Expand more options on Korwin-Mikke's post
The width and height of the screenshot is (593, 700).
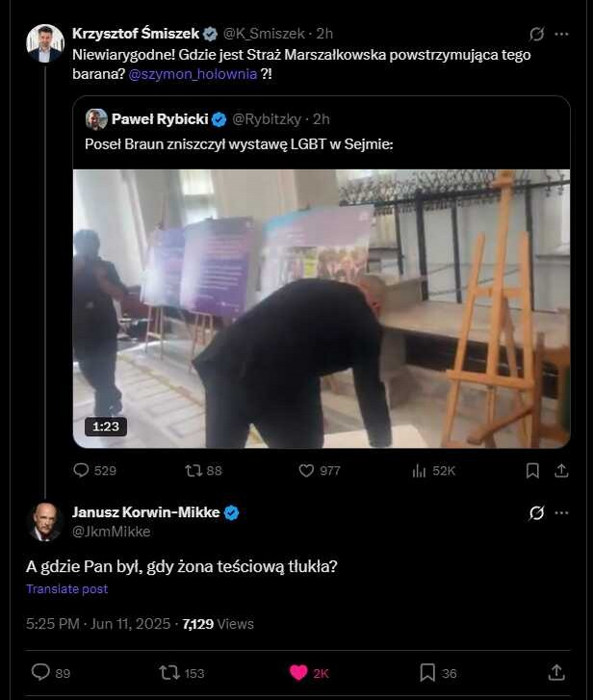point(561,513)
